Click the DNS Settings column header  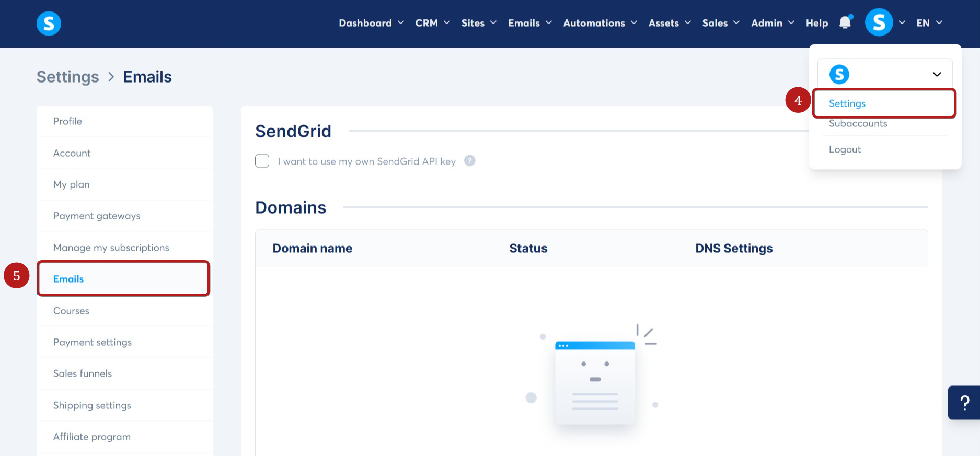pyautogui.click(x=734, y=249)
